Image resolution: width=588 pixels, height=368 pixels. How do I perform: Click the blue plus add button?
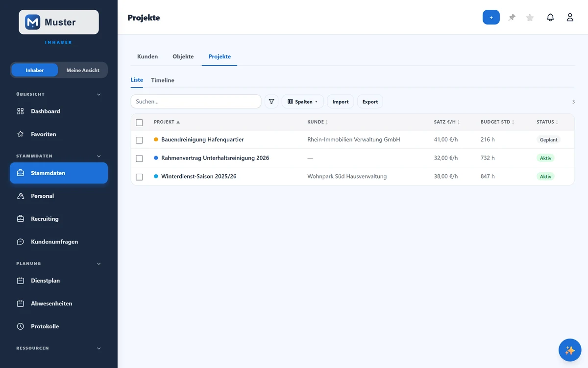pos(491,18)
